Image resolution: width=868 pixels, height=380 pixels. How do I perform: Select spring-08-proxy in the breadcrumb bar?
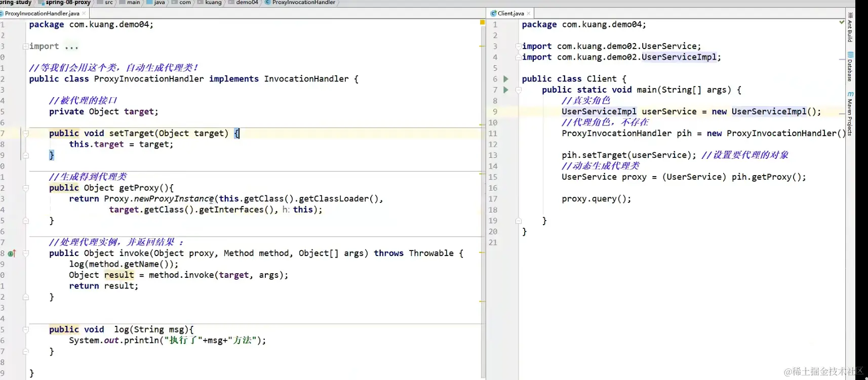pos(68,3)
